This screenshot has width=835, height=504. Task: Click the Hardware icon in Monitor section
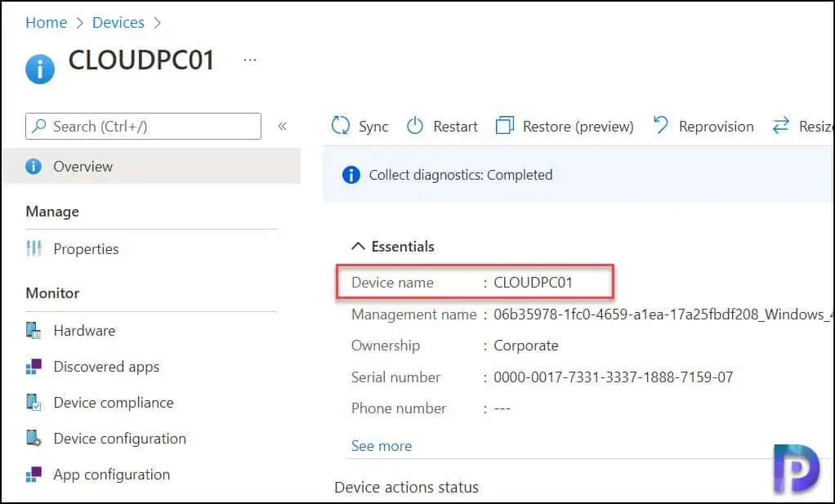33,331
